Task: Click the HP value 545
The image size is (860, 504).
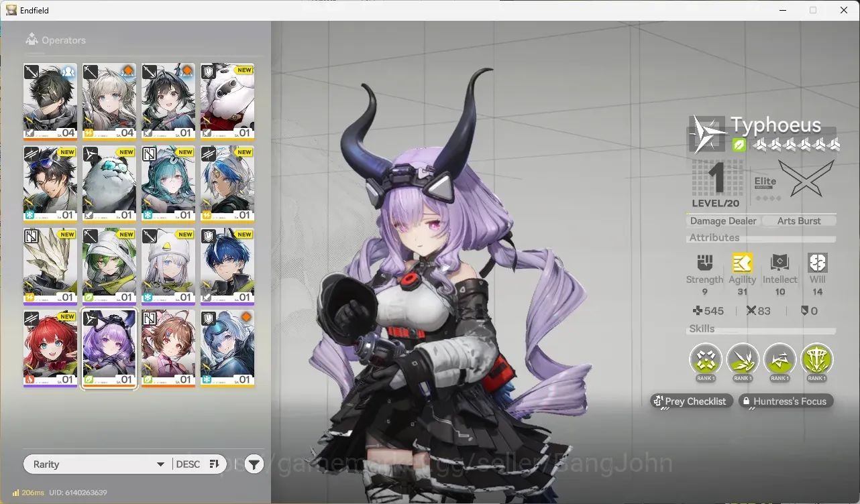Action: click(708, 311)
